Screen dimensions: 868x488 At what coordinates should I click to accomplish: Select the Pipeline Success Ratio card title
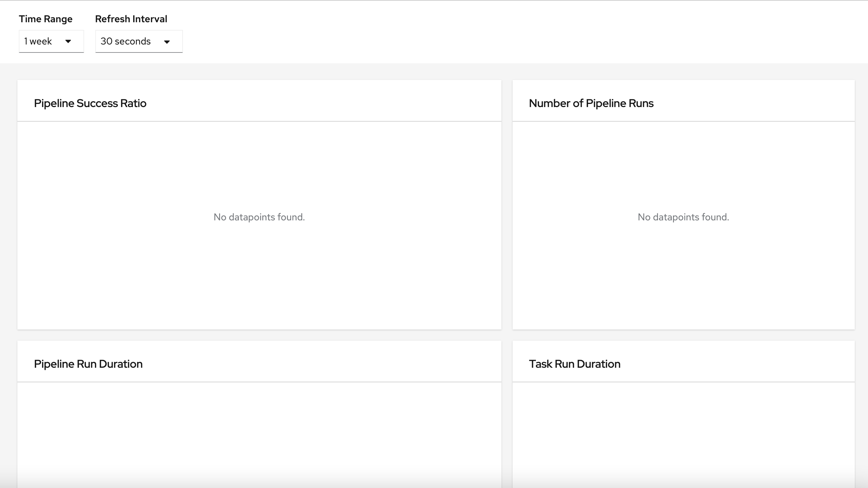click(x=90, y=103)
